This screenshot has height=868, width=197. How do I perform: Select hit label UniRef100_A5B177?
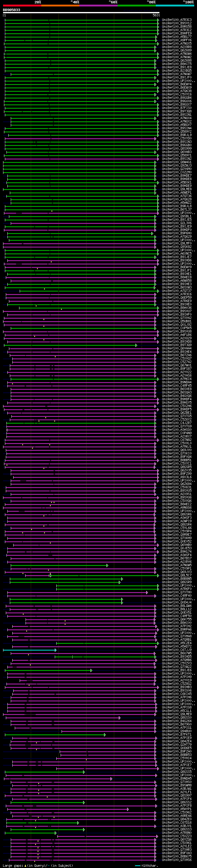tap(177, 37)
